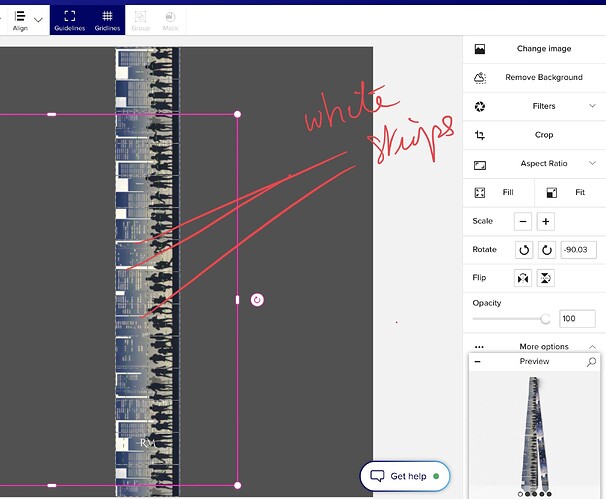Rotate image clockwise
The height and width of the screenshot is (499, 606).
546,250
